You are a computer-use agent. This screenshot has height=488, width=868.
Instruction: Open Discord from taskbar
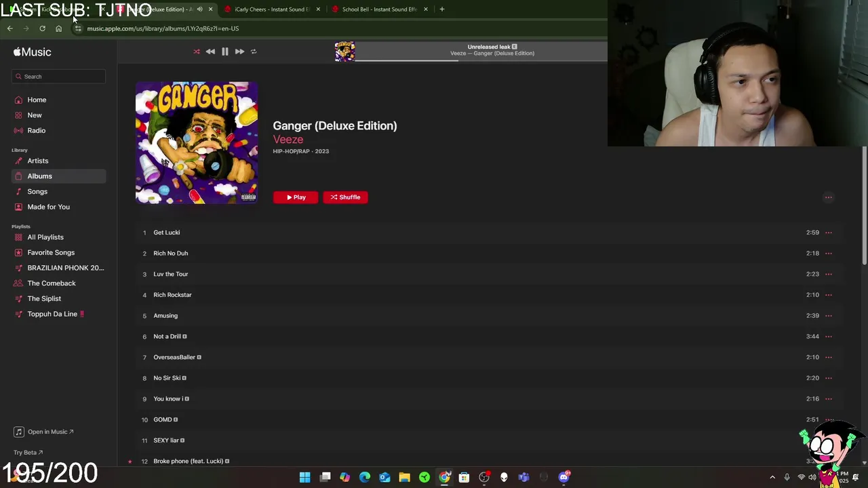coord(564,477)
